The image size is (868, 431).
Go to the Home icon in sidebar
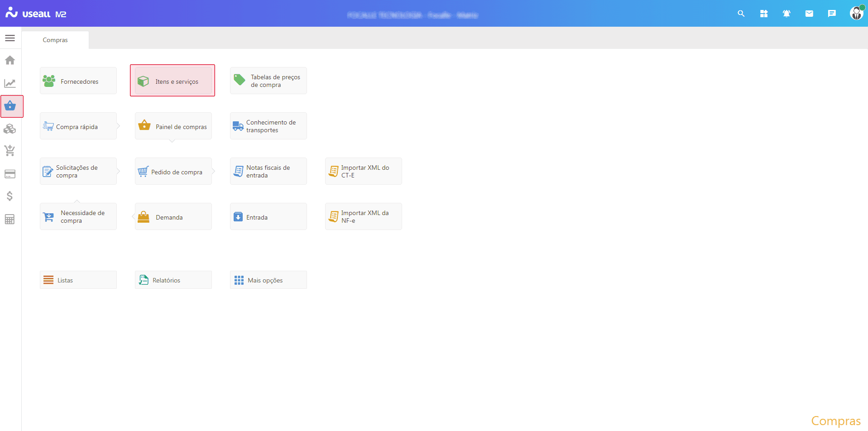[10, 60]
